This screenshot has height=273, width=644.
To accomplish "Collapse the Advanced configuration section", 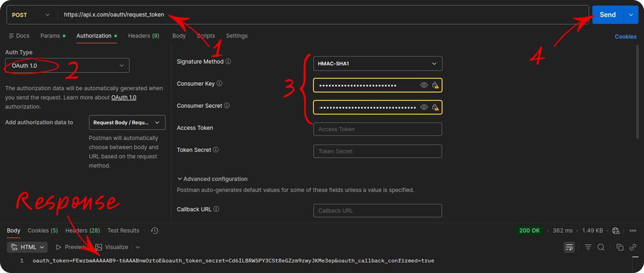I will point(212,179).
